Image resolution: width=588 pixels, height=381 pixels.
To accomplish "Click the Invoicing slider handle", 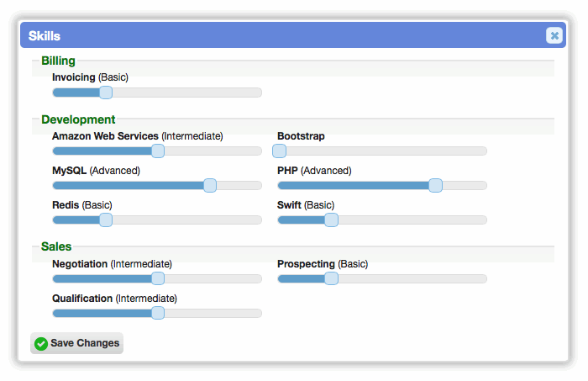I will (106, 93).
